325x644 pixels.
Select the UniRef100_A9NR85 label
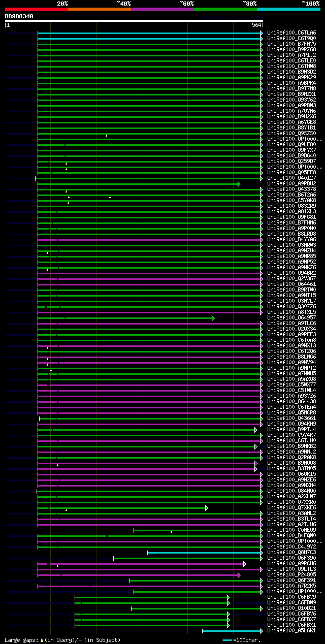[291, 256]
